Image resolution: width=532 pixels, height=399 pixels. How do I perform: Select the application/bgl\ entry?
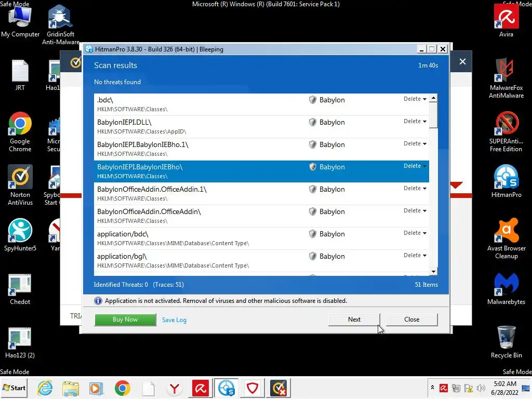coord(261,261)
